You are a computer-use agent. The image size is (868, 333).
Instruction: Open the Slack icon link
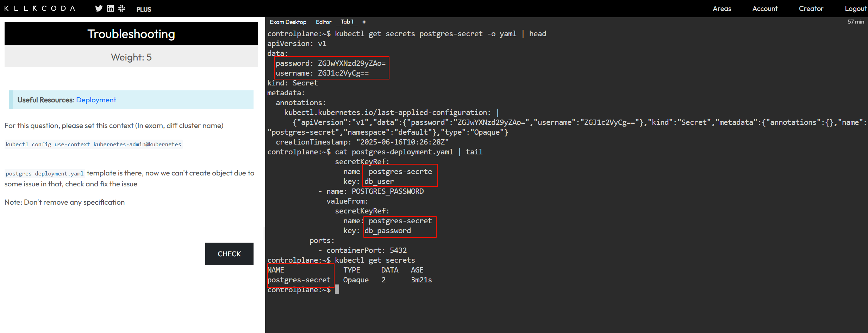click(122, 8)
